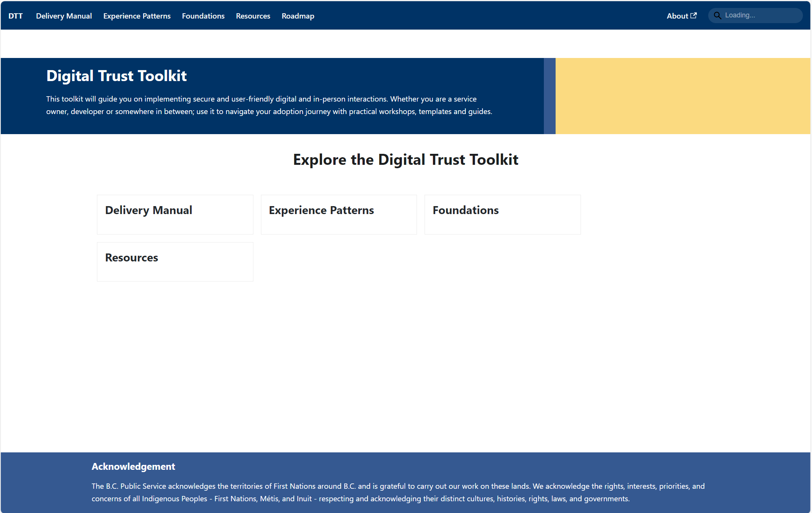This screenshot has width=812, height=513.
Task: Go to the Roadmap page
Action: click(298, 16)
